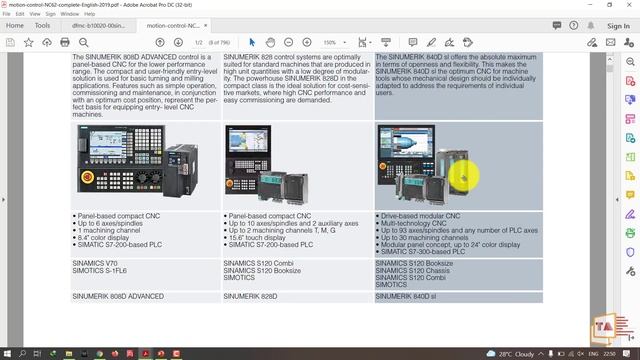Share the file with others icon
Viewport: 640px width, 360px height.
(629, 42)
